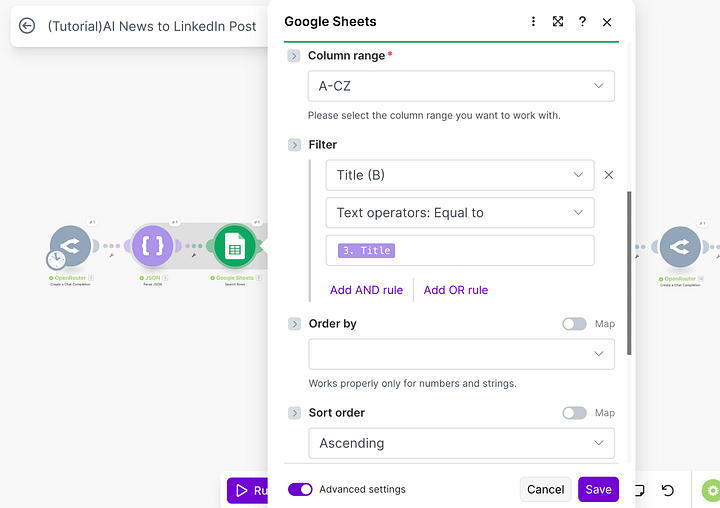
Task: Enable Map toggle for Order by
Action: 574,324
